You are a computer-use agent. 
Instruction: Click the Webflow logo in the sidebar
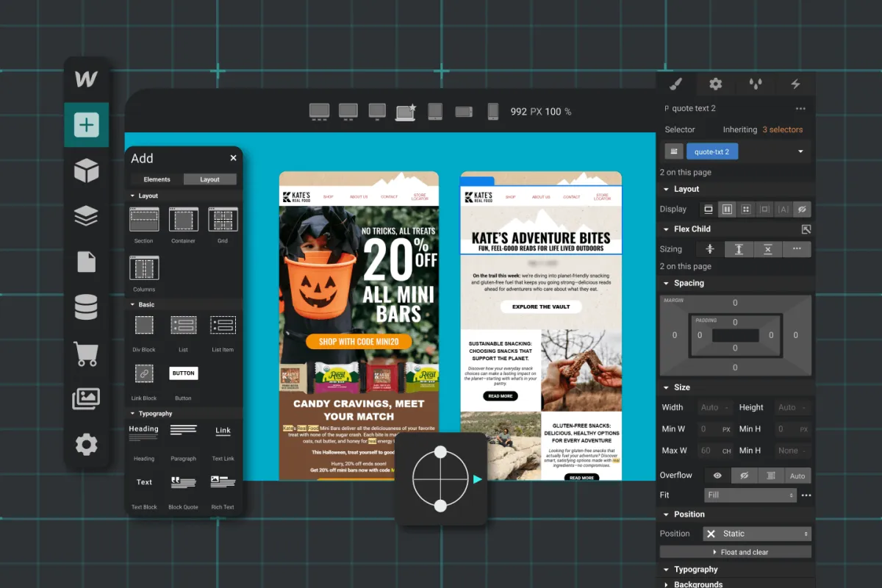pos(86,79)
